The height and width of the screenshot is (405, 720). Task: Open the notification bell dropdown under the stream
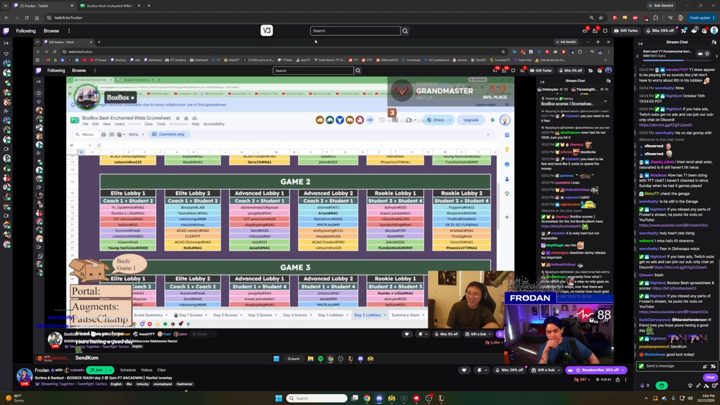pos(481,370)
